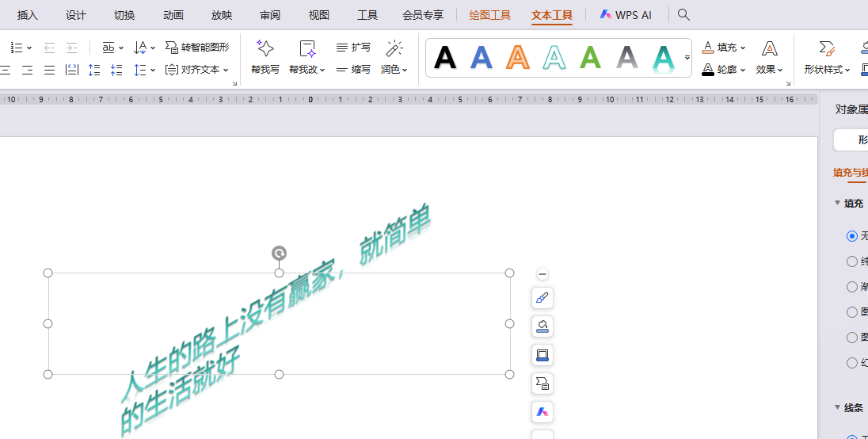The height and width of the screenshot is (439, 868).
Task: Click the floating paint bucket fill icon
Action: tap(542, 326)
